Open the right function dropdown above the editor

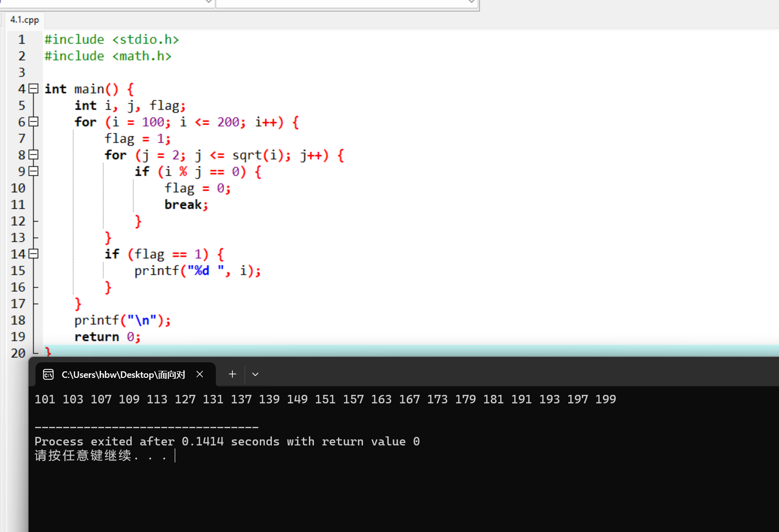click(471, 2)
